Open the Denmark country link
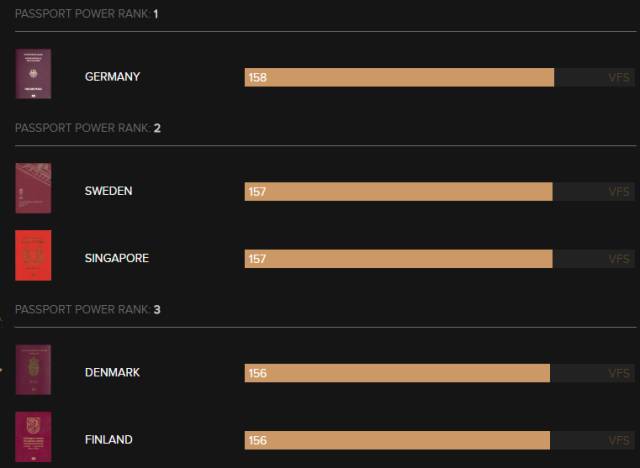Viewport: 640px width, 468px height. (112, 372)
